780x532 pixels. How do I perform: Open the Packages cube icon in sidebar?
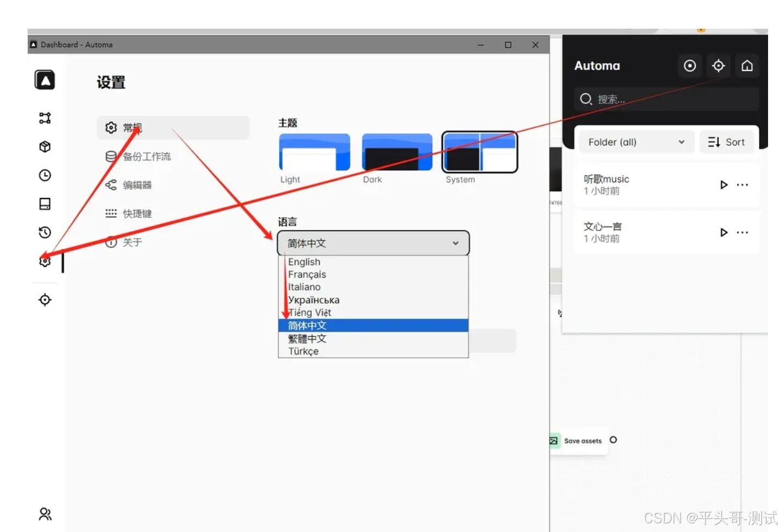click(x=45, y=147)
